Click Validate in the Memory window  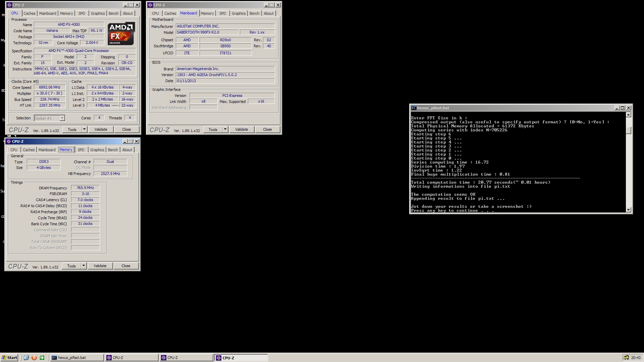pyautogui.click(x=100, y=266)
